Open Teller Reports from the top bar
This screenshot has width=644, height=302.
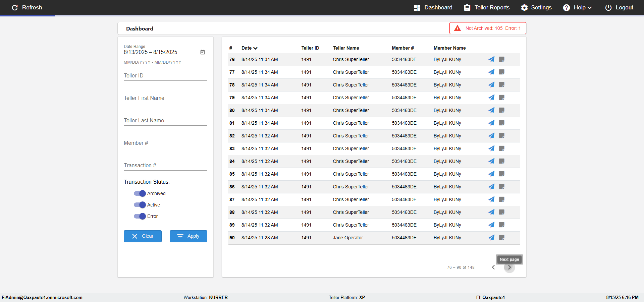tap(487, 7)
